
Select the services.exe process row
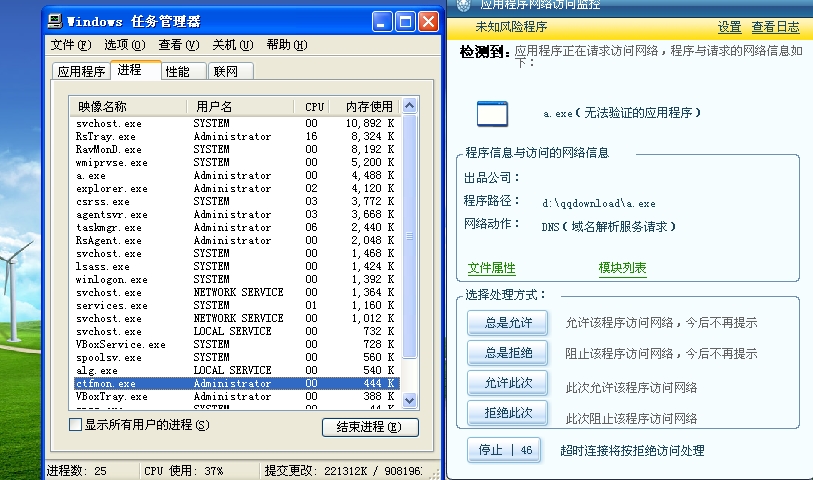coord(236,305)
